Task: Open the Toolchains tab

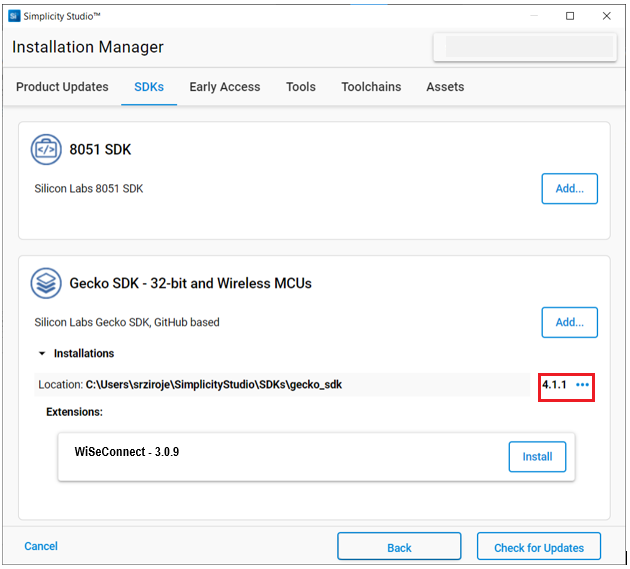Action: (371, 87)
